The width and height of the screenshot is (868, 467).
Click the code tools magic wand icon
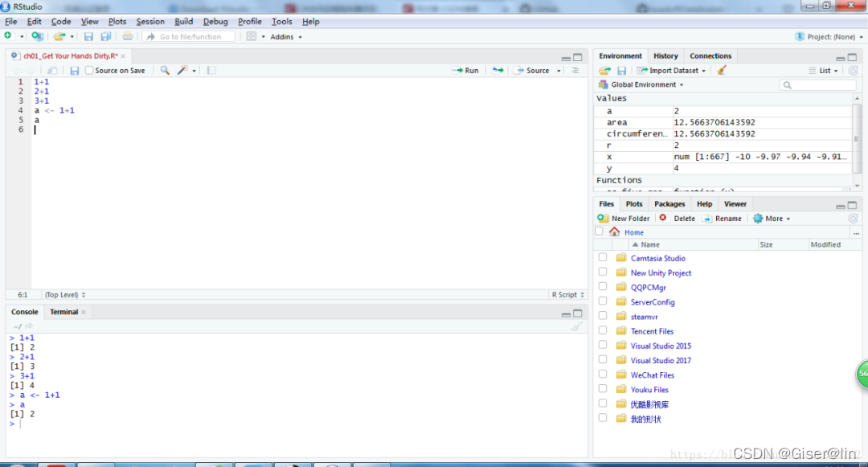182,70
